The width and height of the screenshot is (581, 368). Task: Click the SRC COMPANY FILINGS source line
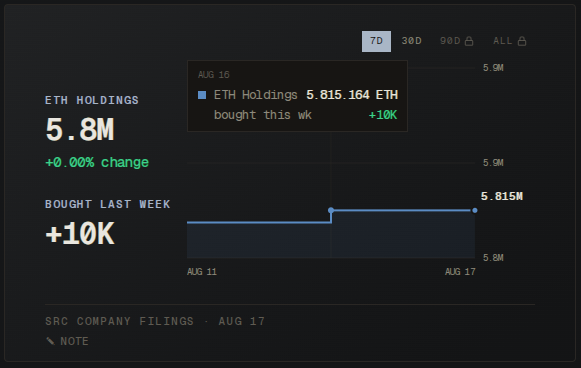(x=155, y=321)
